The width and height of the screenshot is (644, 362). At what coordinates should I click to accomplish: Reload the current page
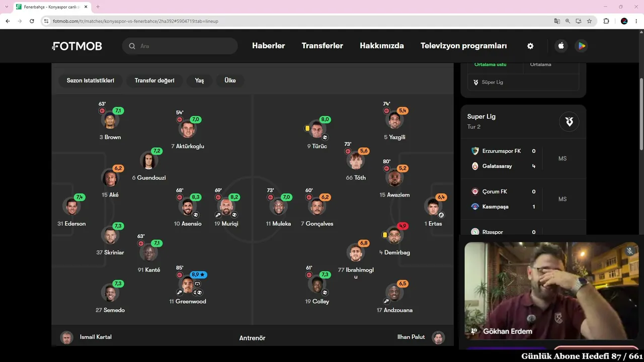(32, 21)
